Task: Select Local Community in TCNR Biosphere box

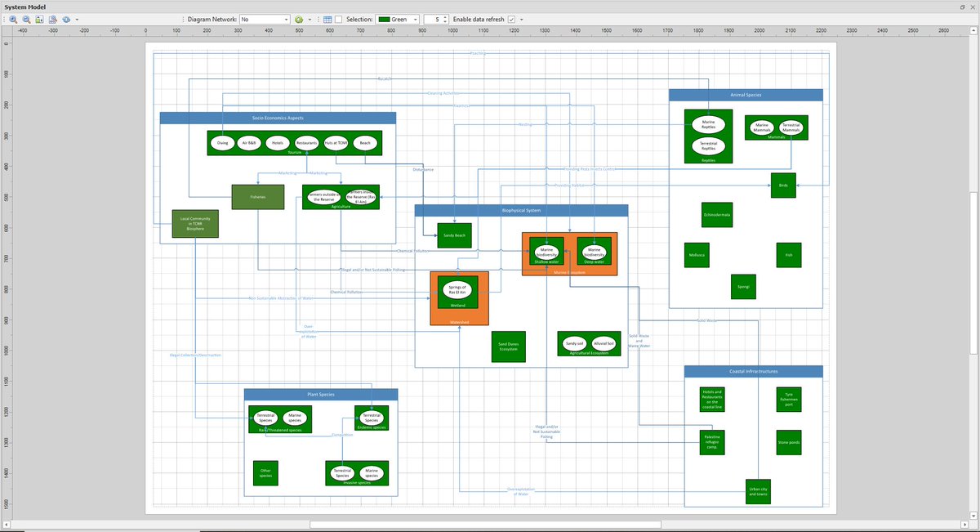Action: click(195, 224)
